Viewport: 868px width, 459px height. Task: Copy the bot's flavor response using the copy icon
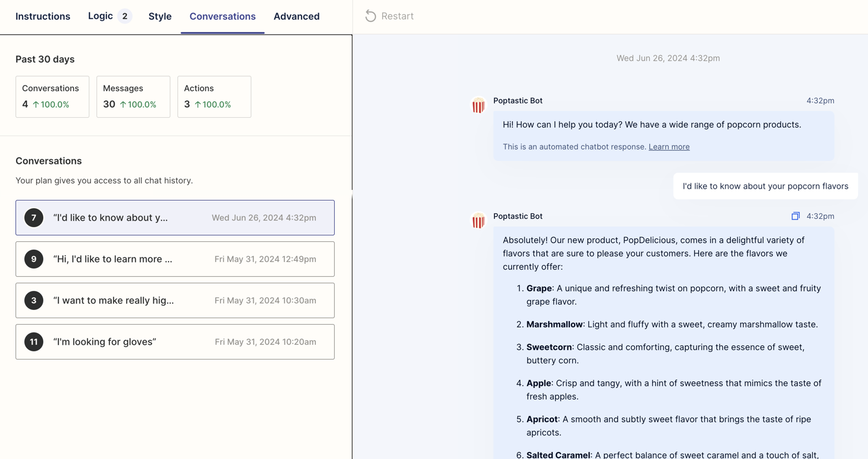pyautogui.click(x=795, y=216)
